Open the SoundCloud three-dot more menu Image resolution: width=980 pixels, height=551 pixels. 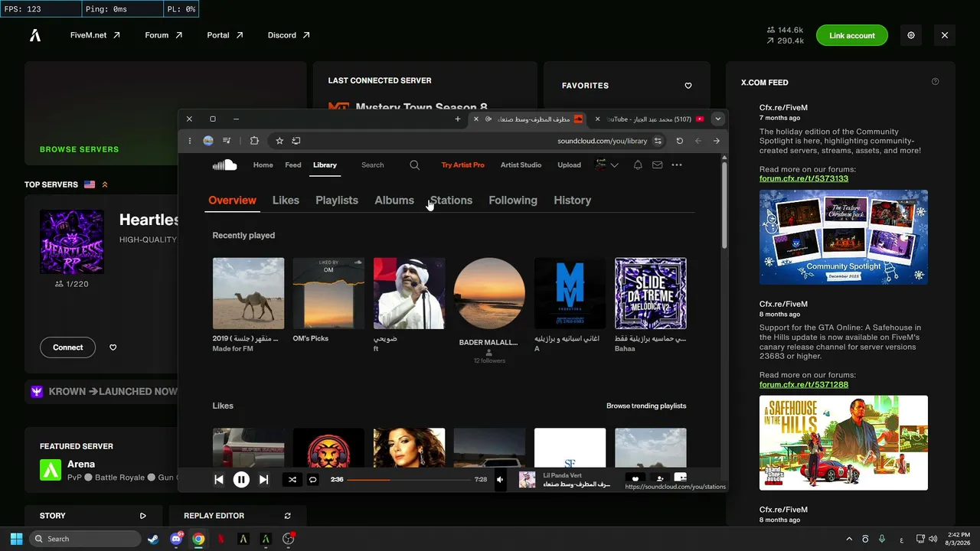pyautogui.click(x=677, y=165)
